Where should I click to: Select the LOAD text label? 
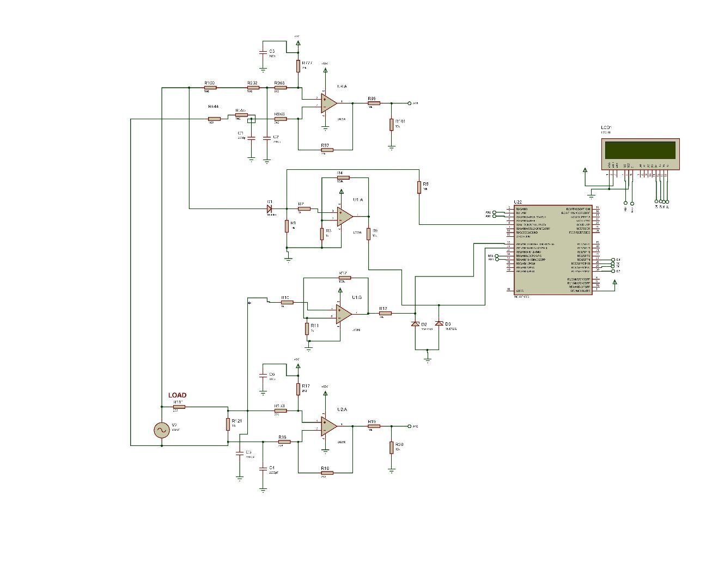[177, 394]
